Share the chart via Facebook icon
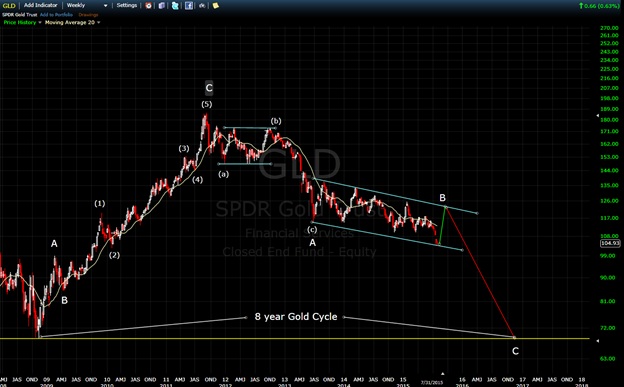 click(189, 6)
